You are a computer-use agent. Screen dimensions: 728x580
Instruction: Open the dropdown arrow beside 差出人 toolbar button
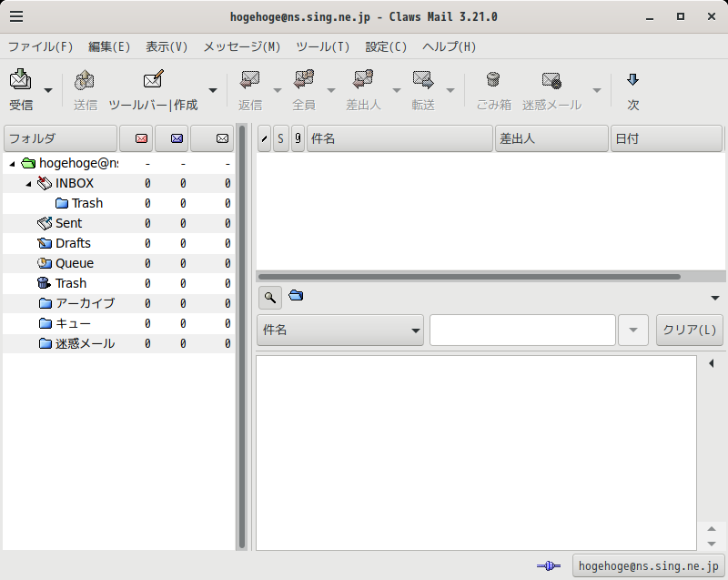click(x=397, y=90)
